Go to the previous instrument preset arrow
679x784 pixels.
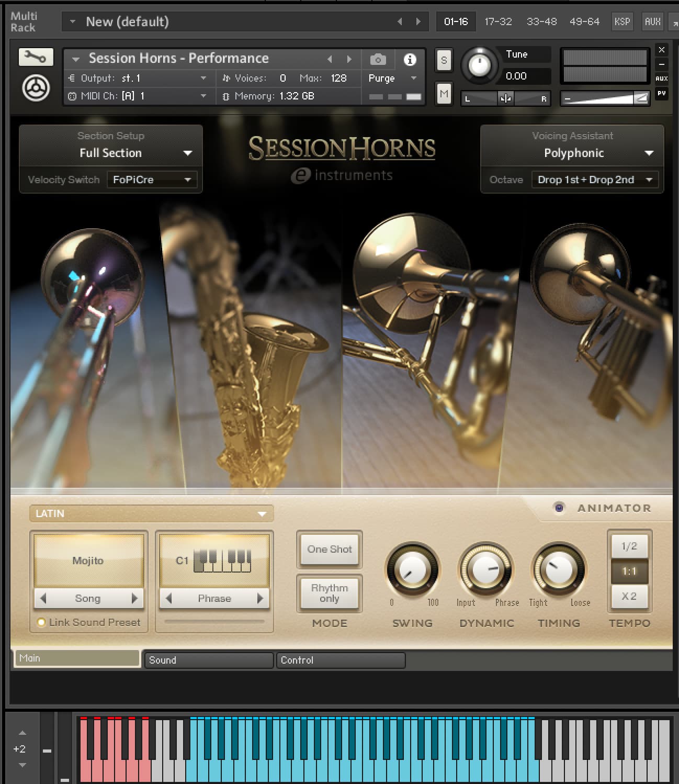(x=330, y=59)
